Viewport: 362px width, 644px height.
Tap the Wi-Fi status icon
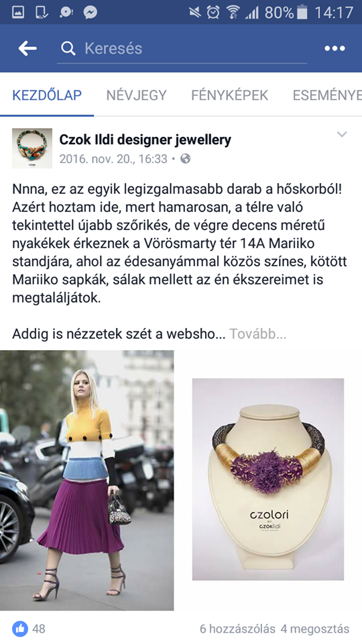tap(233, 12)
